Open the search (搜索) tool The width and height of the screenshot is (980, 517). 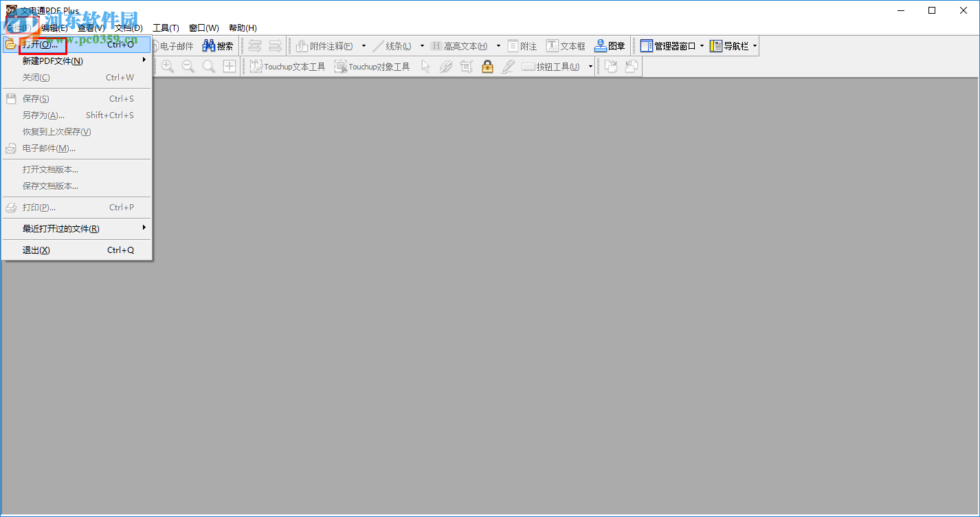pyautogui.click(x=218, y=45)
